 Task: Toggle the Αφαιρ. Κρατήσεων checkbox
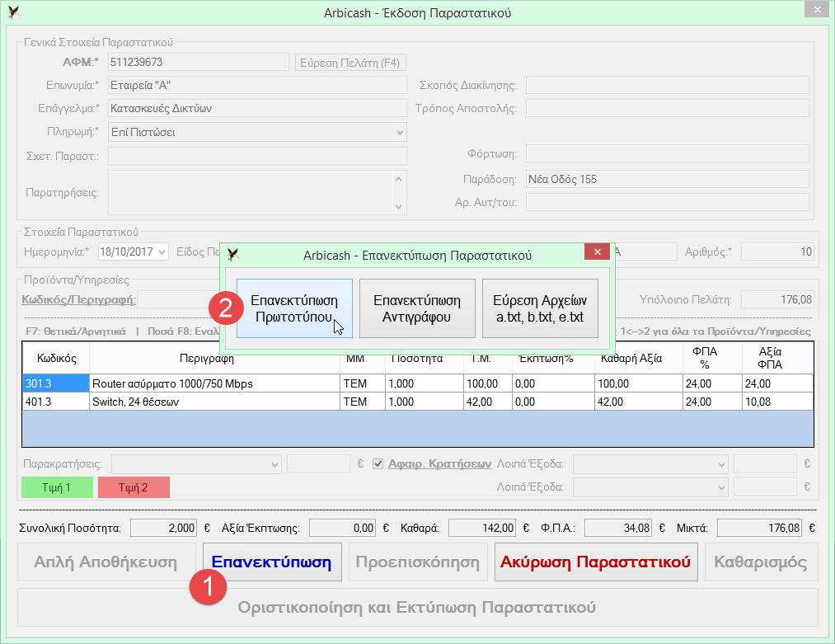click(x=378, y=464)
